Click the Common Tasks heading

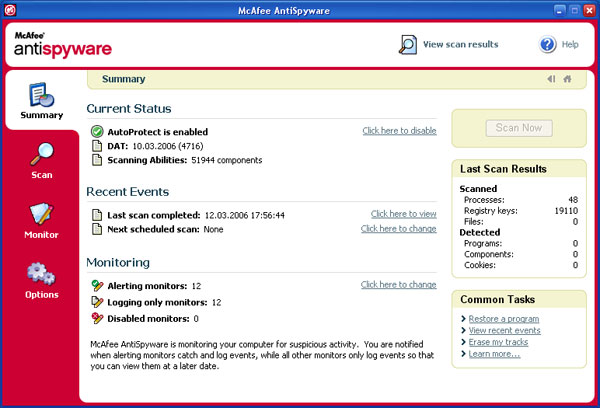coord(497,300)
